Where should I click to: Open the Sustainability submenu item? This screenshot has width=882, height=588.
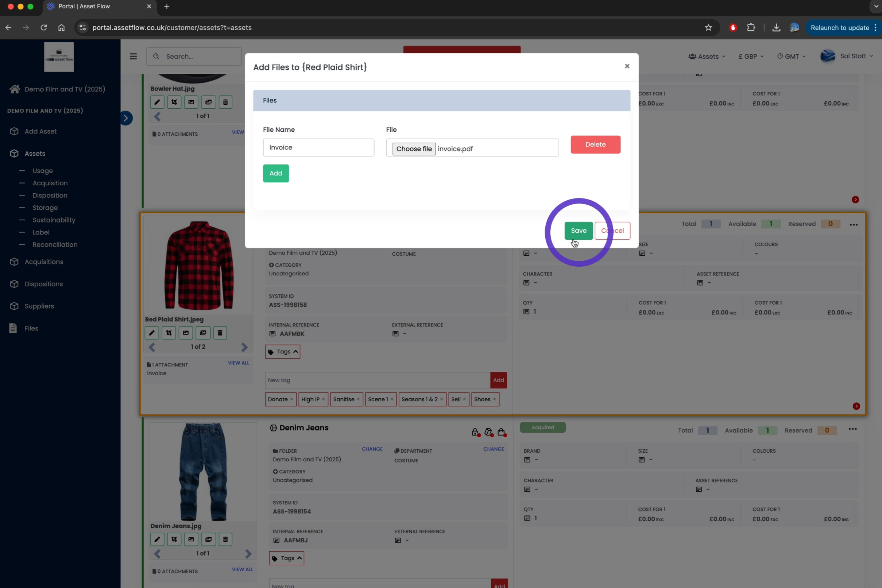click(54, 220)
